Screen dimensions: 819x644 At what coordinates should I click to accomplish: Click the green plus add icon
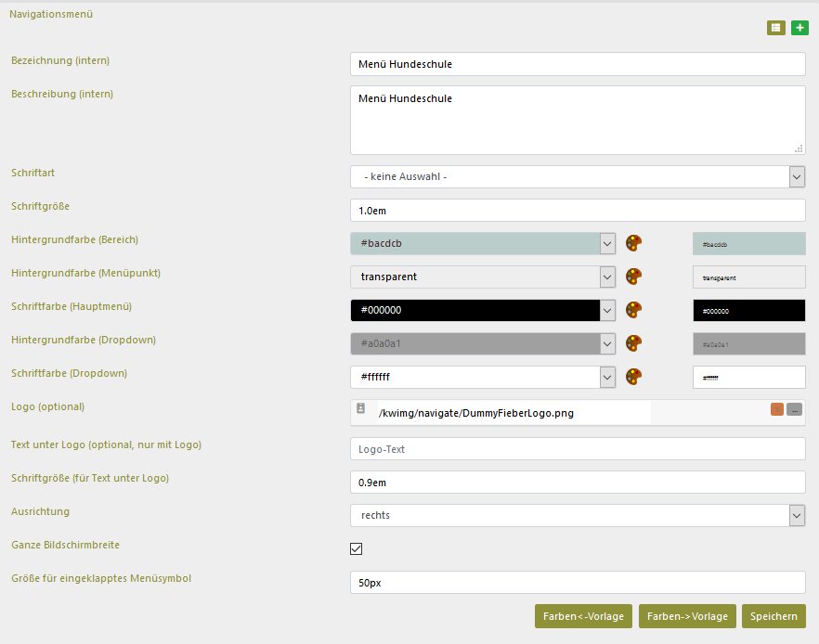click(799, 29)
